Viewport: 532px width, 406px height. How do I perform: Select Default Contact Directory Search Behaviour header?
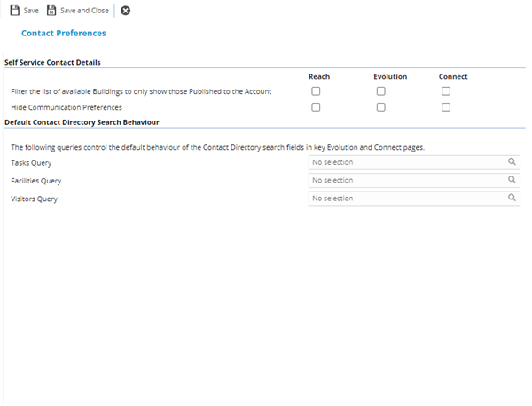[x=82, y=121]
